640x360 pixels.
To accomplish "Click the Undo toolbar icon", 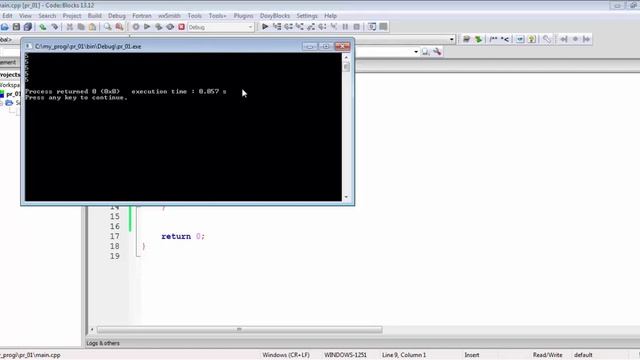I will tap(43, 27).
